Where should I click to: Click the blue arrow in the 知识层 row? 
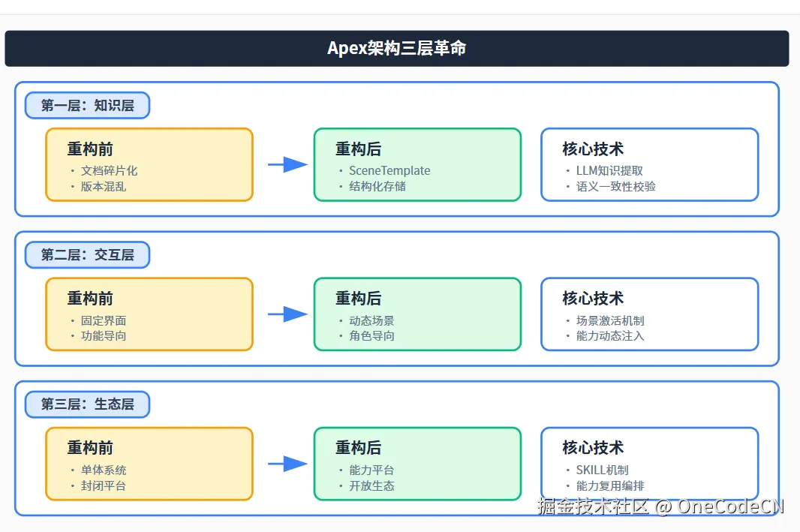[287, 165]
